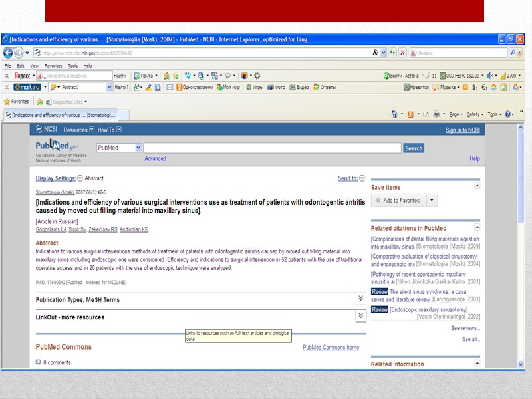
Task: Open the Safety command bar menu
Action: (475, 114)
